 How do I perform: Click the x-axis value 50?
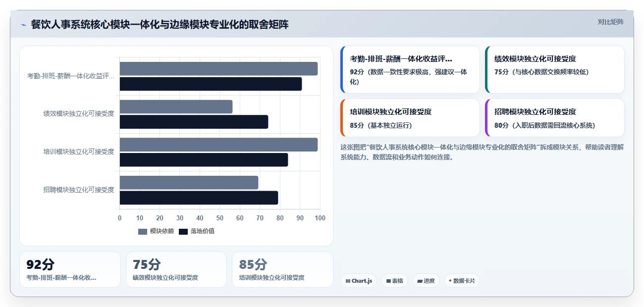tap(219, 218)
